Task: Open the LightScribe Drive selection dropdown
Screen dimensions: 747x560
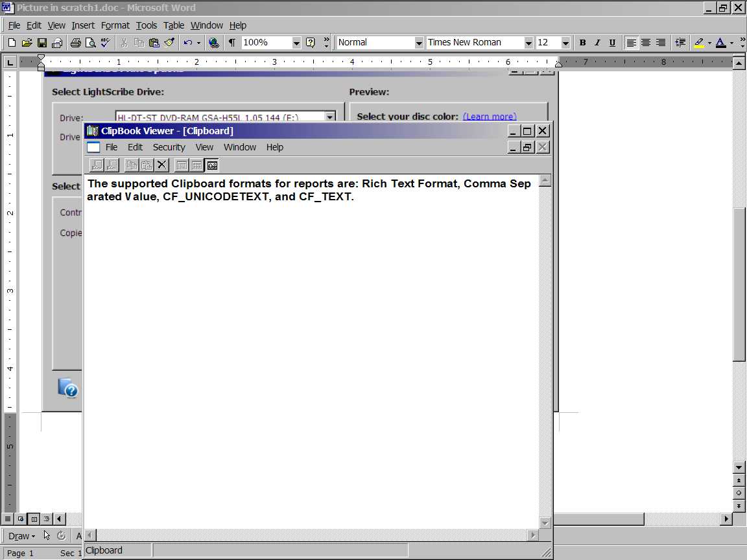Action: (329, 117)
